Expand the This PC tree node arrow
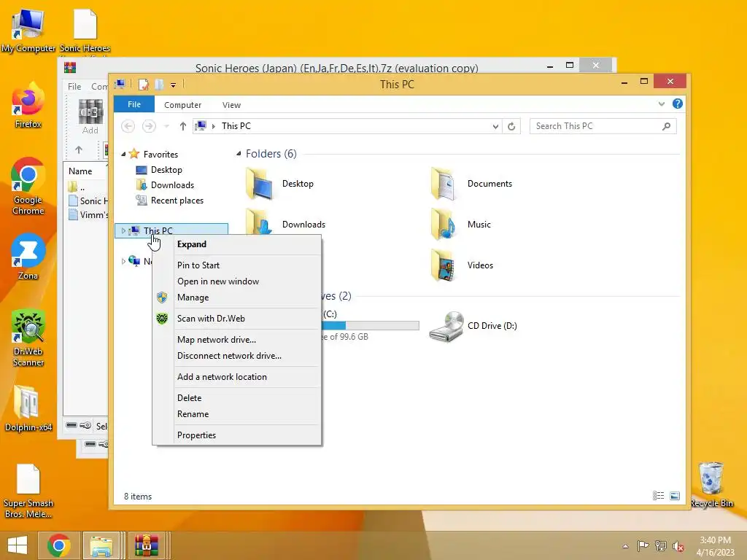The height and width of the screenshot is (560, 747). click(123, 231)
